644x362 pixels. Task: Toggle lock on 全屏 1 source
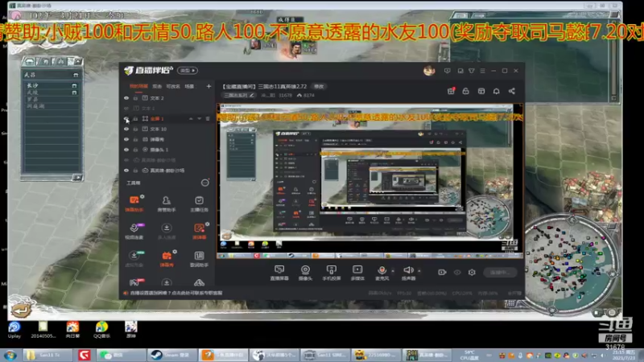135,118
